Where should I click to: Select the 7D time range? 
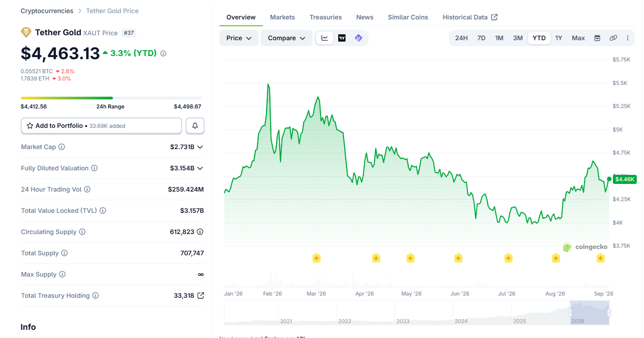point(481,38)
